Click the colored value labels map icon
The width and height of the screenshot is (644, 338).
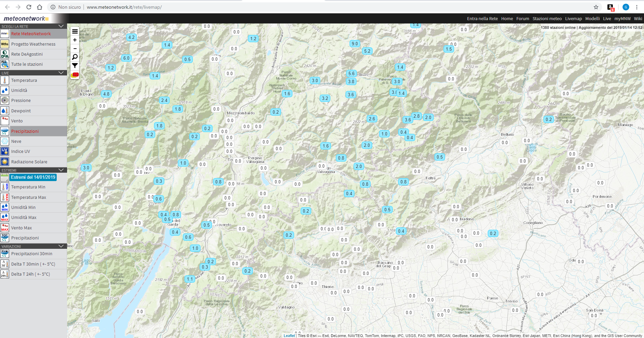coord(75,75)
